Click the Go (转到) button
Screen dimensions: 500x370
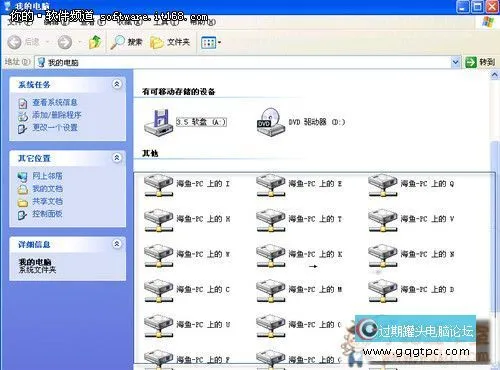point(480,62)
